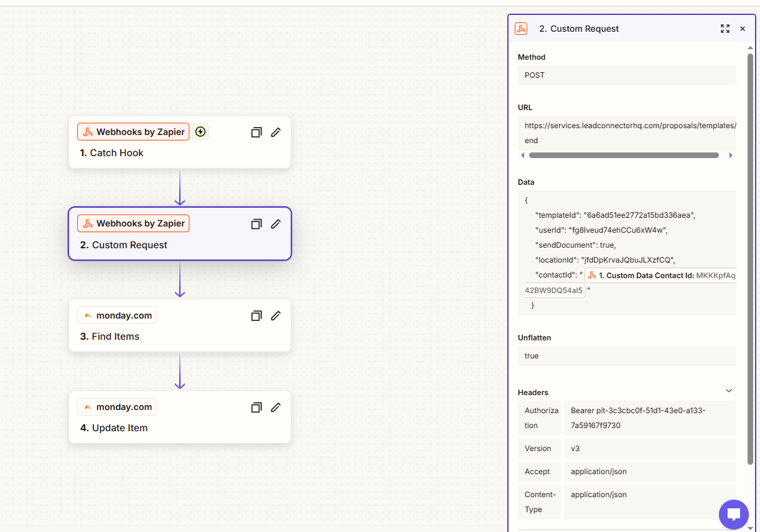Screen dimensions: 760x532
Task: Edit the Update Item step
Action: [276, 407]
